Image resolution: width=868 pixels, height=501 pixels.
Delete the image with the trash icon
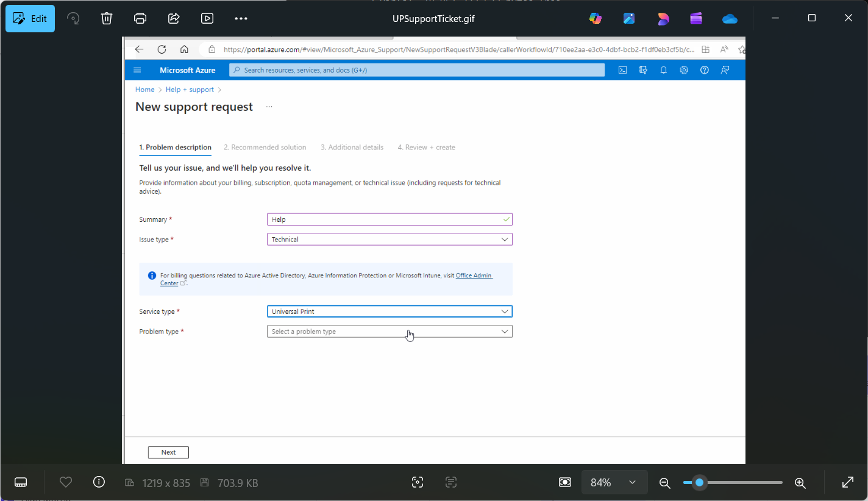pos(107,18)
